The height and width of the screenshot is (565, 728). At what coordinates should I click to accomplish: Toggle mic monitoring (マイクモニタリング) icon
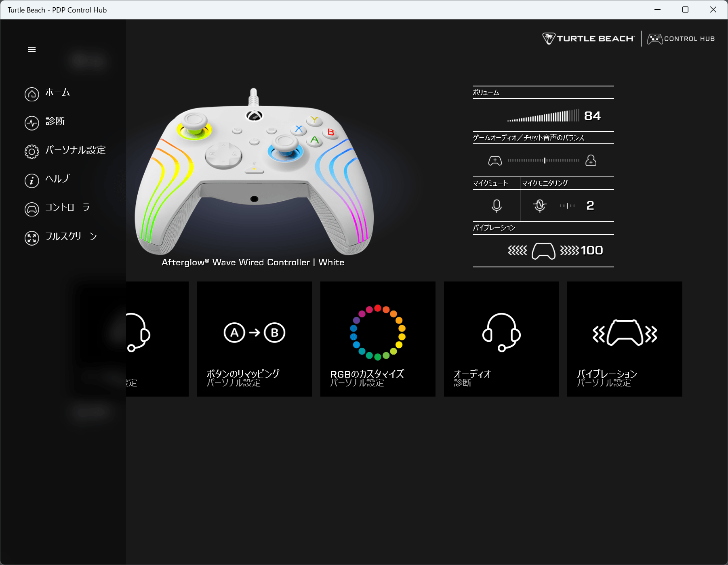(x=539, y=206)
